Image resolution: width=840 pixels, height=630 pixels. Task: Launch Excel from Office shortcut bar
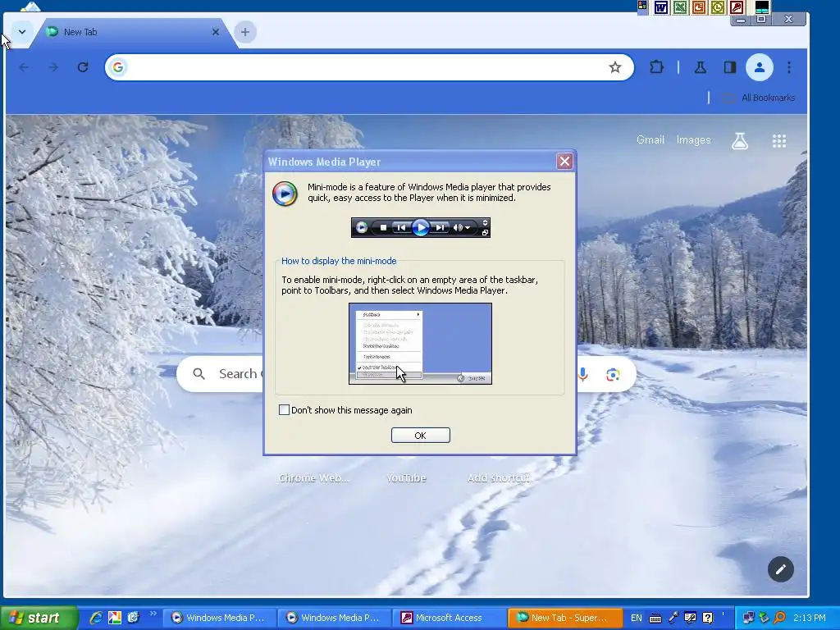[680, 7]
